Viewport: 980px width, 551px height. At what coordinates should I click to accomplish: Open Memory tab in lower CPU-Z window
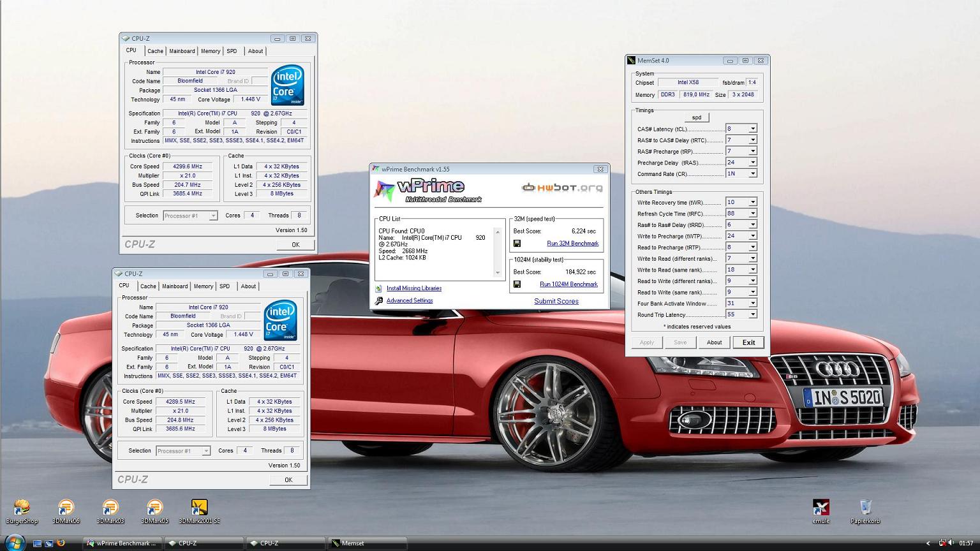tap(204, 286)
